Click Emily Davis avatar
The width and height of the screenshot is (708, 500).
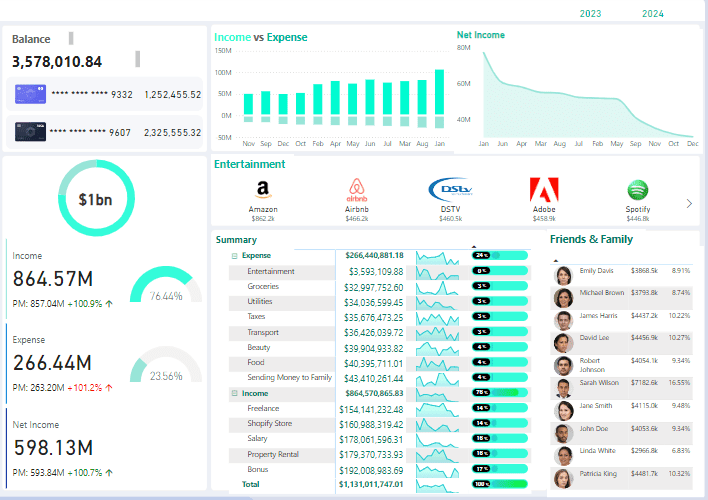563,275
